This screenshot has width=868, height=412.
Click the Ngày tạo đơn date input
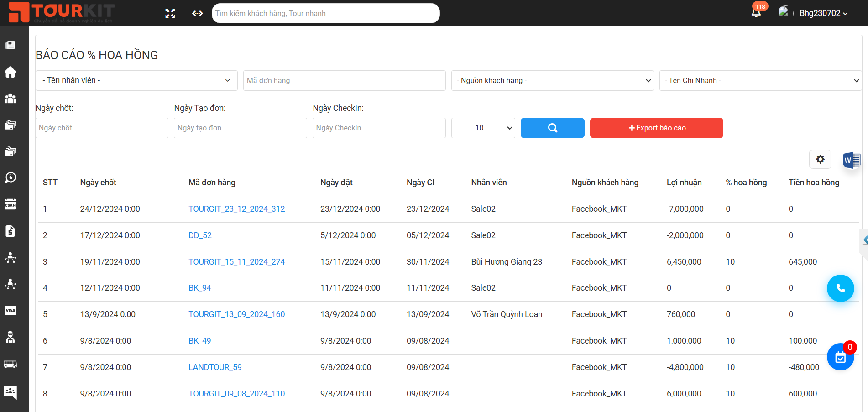pos(240,128)
